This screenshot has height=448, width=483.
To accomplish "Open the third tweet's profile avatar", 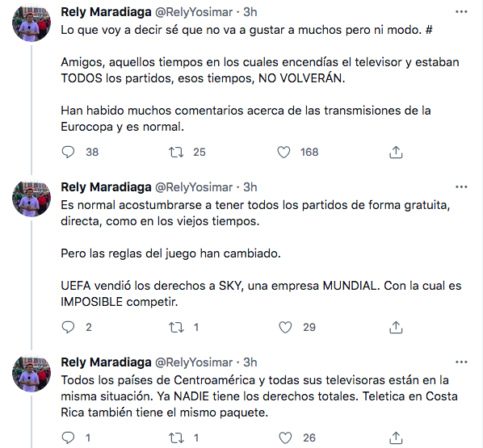I will (x=31, y=373).
